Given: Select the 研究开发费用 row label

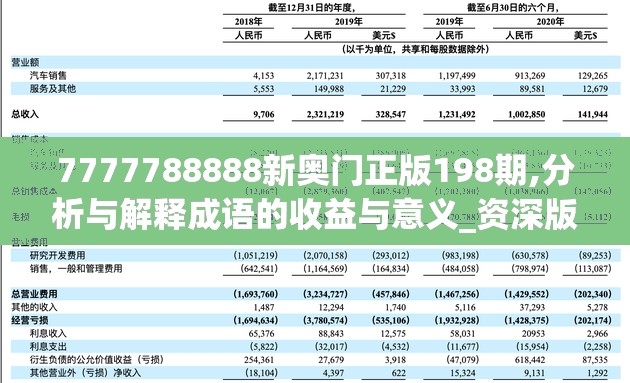Looking at the screenshot, I should [x=57, y=255].
